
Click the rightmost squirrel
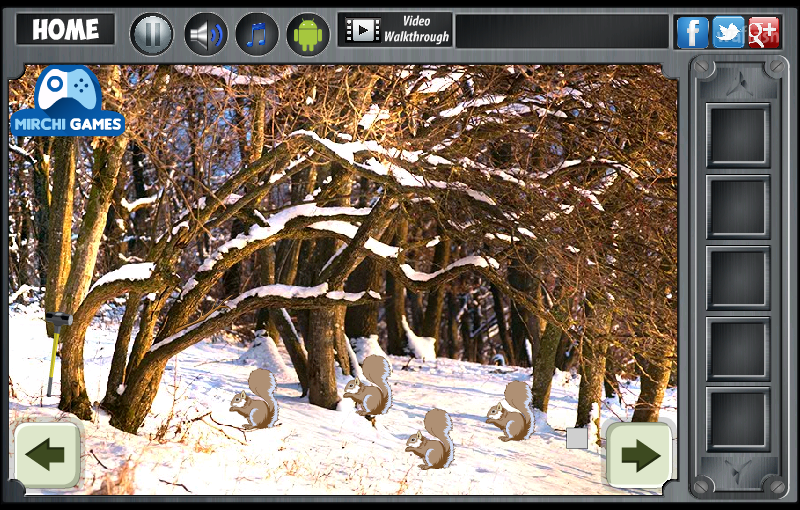510,411
